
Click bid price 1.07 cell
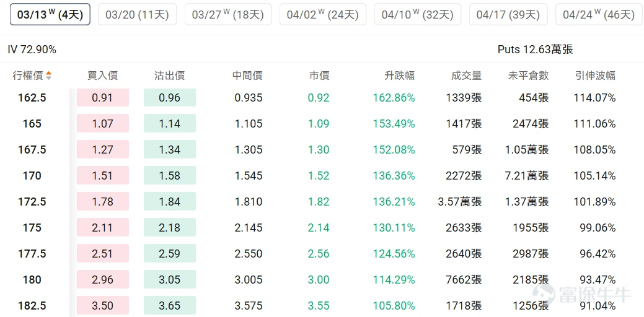click(x=103, y=123)
